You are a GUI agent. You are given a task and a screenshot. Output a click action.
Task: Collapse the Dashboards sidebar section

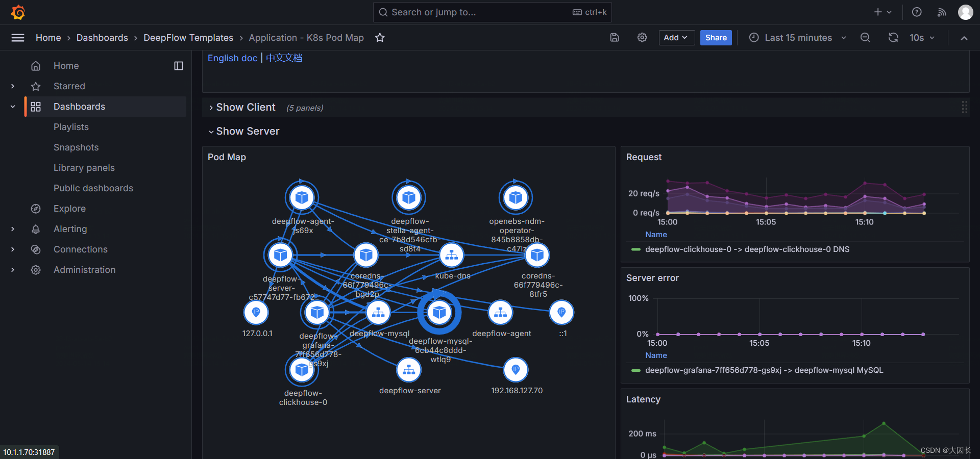(x=13, y=107)
